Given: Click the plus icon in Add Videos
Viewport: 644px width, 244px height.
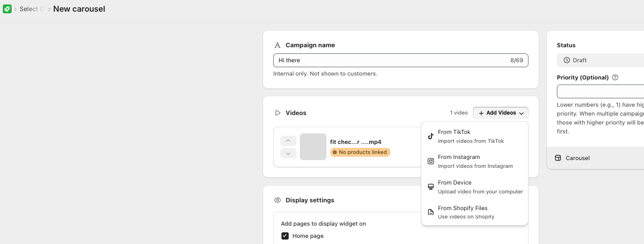Looking at the screenshot, I should point(481,113).
